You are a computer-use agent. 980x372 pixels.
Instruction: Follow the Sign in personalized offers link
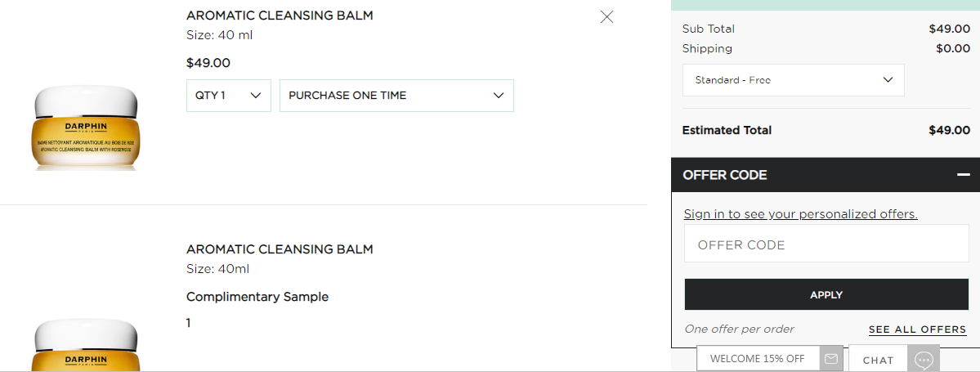tap(800, 214)
